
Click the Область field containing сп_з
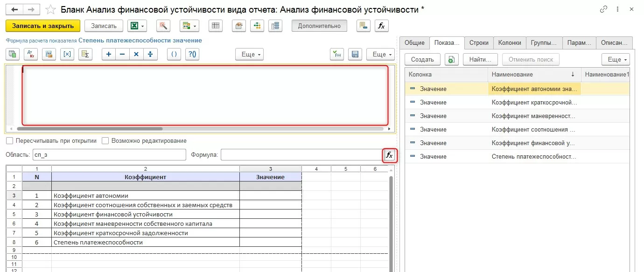(x=110, y=155)
